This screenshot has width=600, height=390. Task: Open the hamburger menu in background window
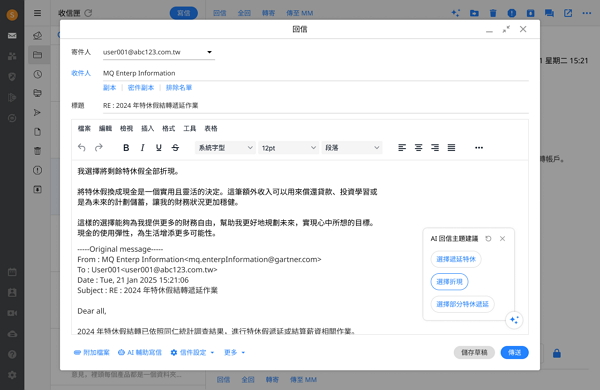coord(37,13)
